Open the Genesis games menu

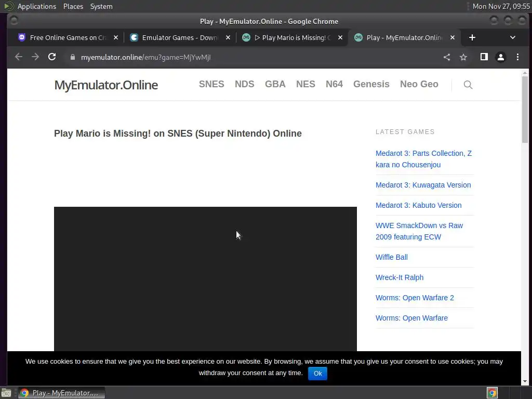pyautogui.click(x=371, y=84)
